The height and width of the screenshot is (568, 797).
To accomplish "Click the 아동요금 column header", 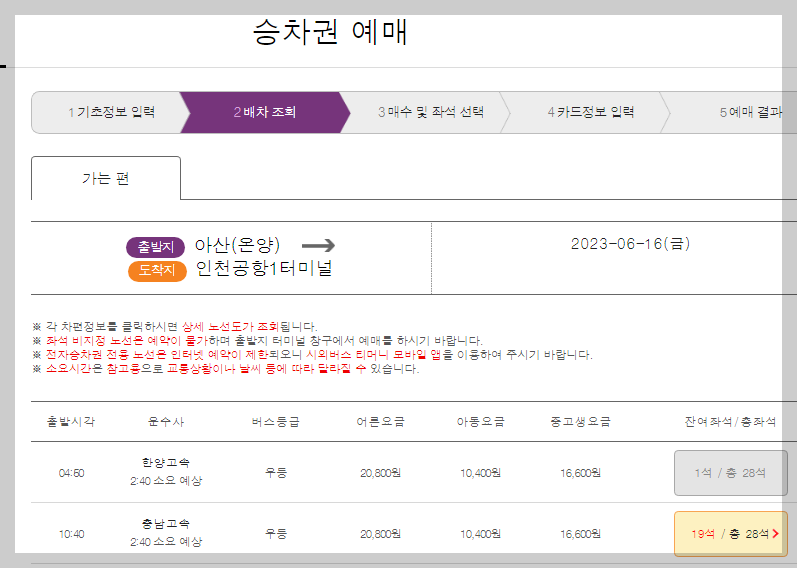I will tap(480, 422).
